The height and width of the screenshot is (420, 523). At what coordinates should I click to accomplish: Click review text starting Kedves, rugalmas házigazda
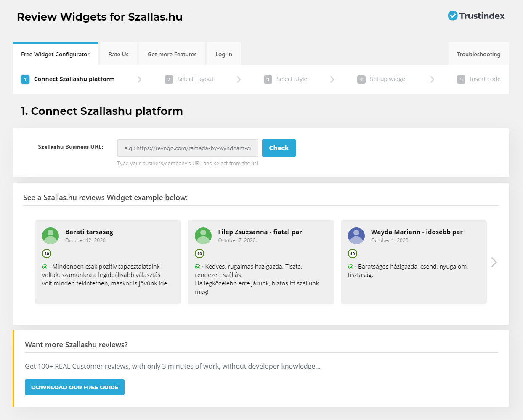click(x=257, y=279)
